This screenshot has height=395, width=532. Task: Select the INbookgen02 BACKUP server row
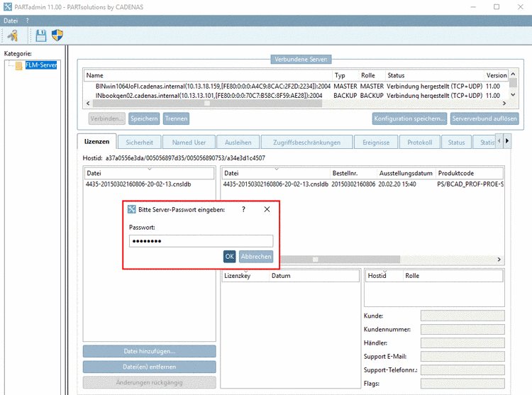[295, 96]
